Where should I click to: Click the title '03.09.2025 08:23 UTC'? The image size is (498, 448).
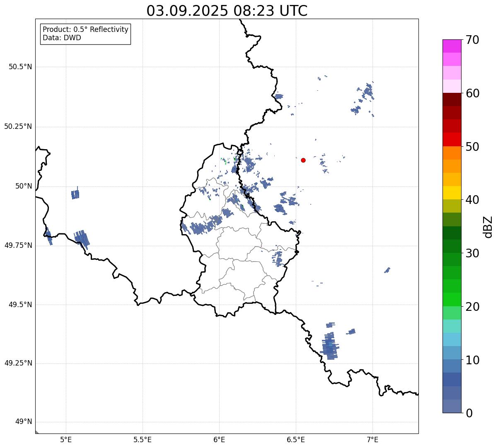pyautogui.click(x=227, y=11)
